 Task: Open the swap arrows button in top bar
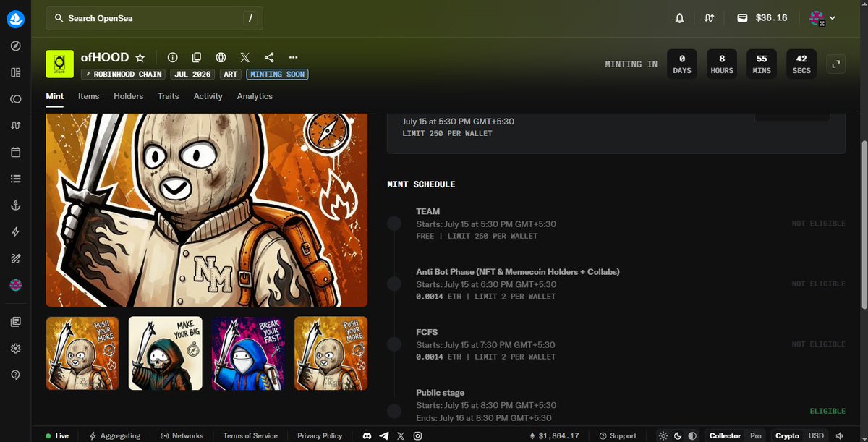pos(709,18)
